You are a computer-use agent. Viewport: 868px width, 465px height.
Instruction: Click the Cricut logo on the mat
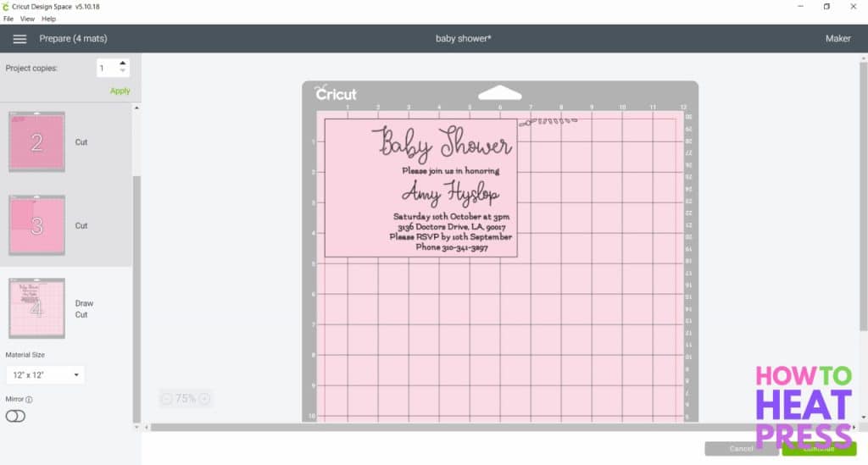(x=336, y=93)
